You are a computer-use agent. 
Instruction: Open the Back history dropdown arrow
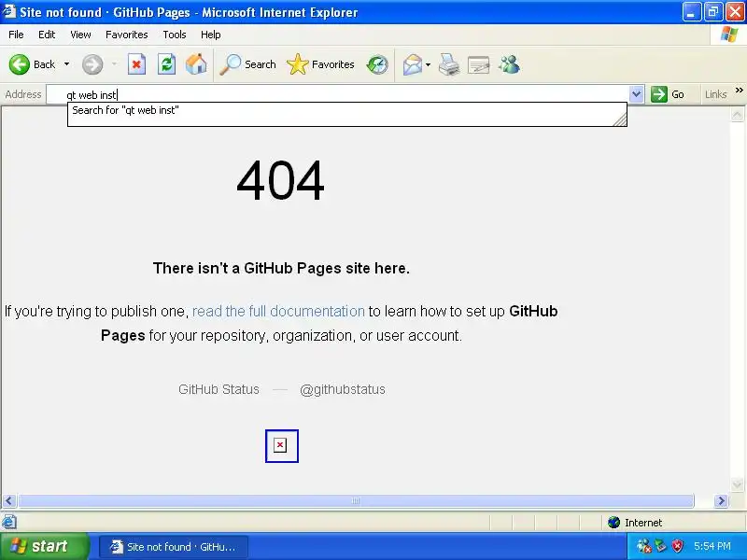click(x=66, y=64)
